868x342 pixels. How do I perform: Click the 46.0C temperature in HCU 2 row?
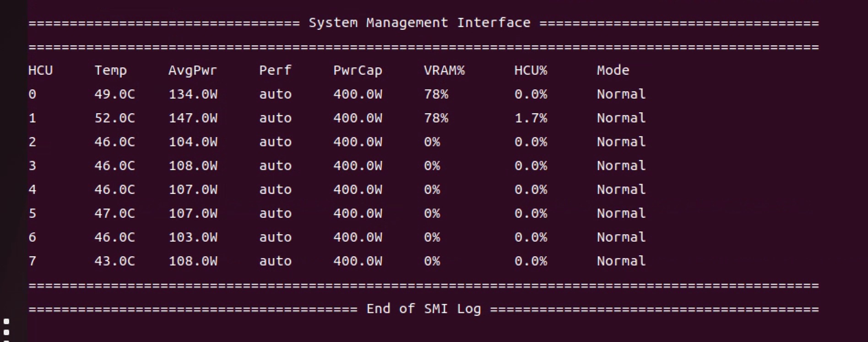(x=114, y=142)
